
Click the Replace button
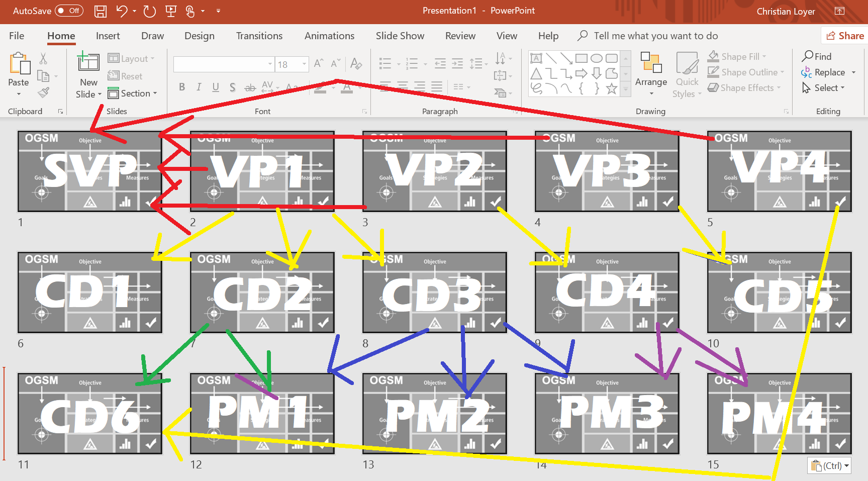(823, 72)
